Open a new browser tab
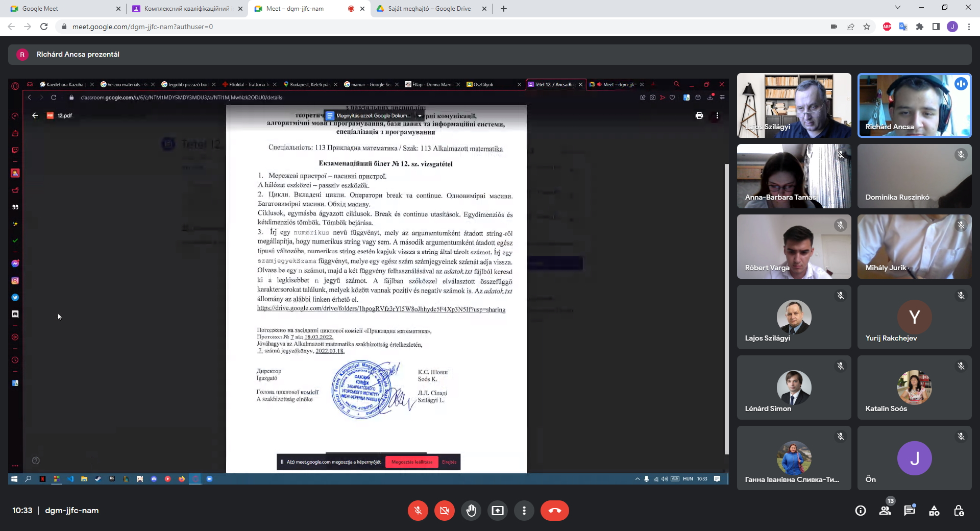980x531 pixels. click(504, 9)
